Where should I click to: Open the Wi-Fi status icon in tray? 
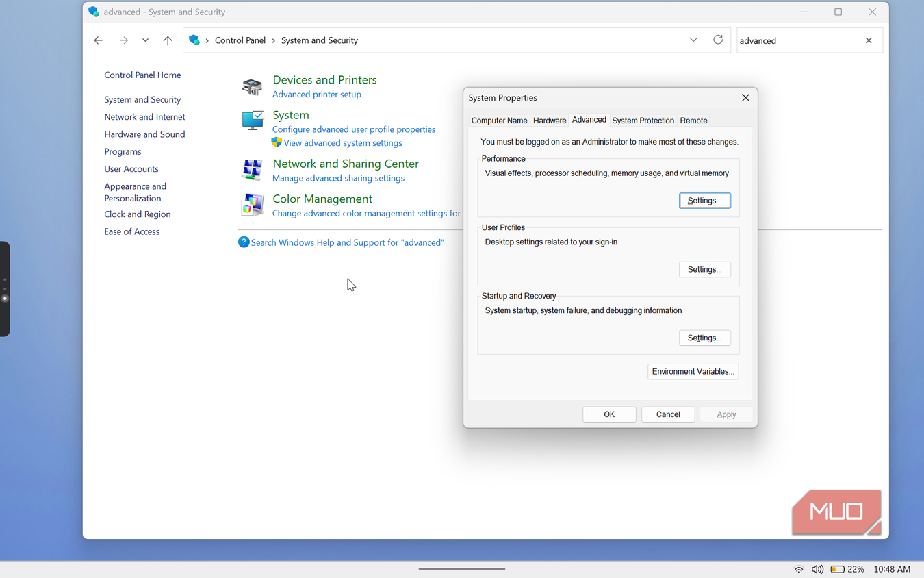coord(799,569)
